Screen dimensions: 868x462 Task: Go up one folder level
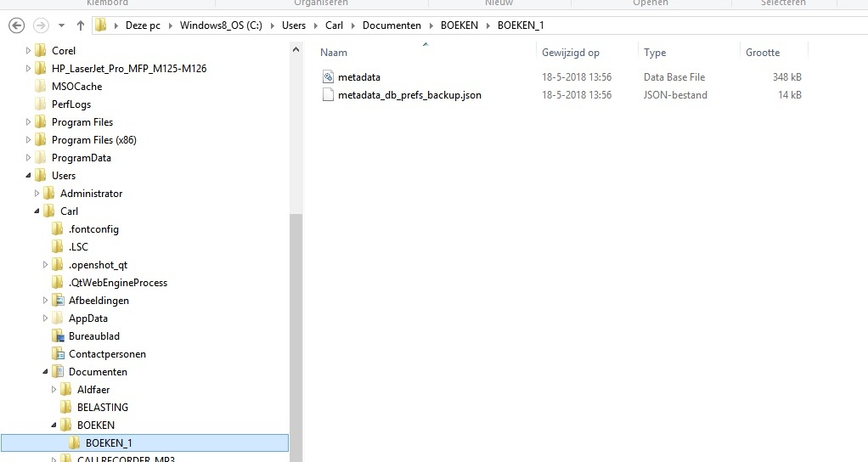[x=81, y=25]
